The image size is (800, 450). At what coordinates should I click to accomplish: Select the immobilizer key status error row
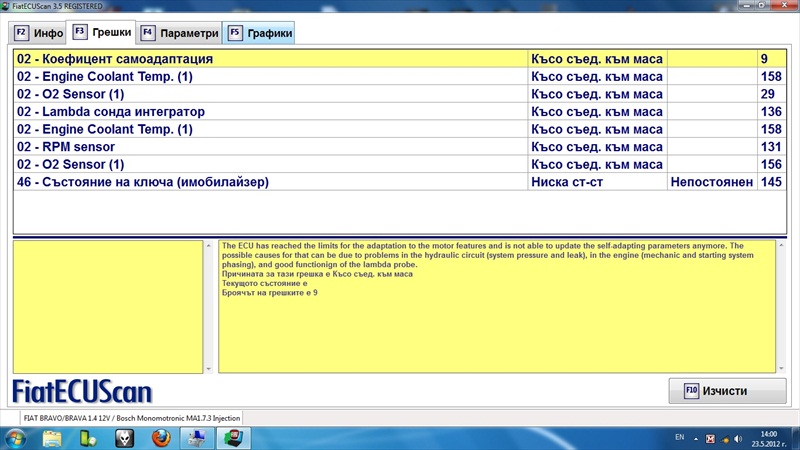coord(270,182)
